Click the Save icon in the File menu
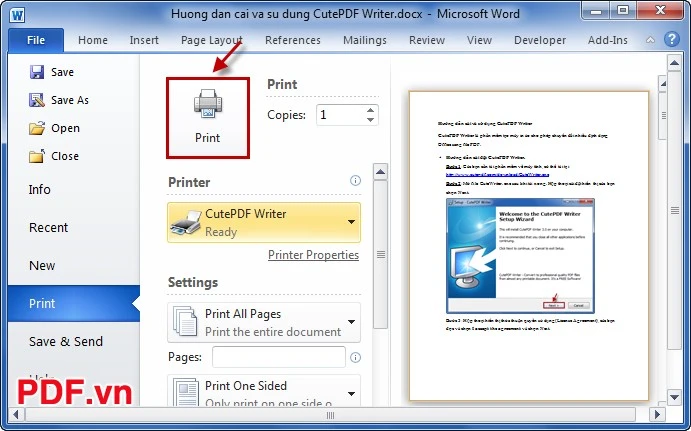691x431 pixels. tap(37, 72)
